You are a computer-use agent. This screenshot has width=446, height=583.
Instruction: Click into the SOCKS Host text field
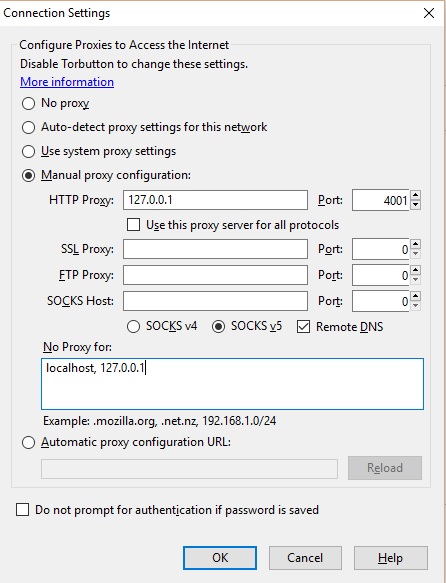(x=215, y=301)
